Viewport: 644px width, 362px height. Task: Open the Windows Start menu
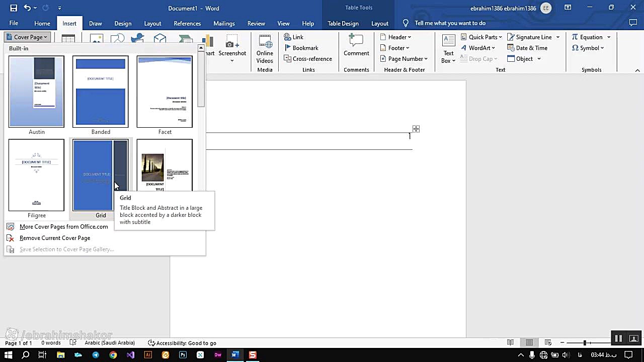pyautogui.click(x=8, y=355)
